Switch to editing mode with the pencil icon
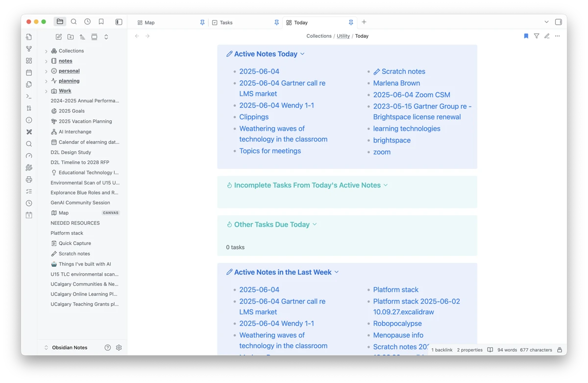This screenshot has height=383, width=588. pos(547,36)
